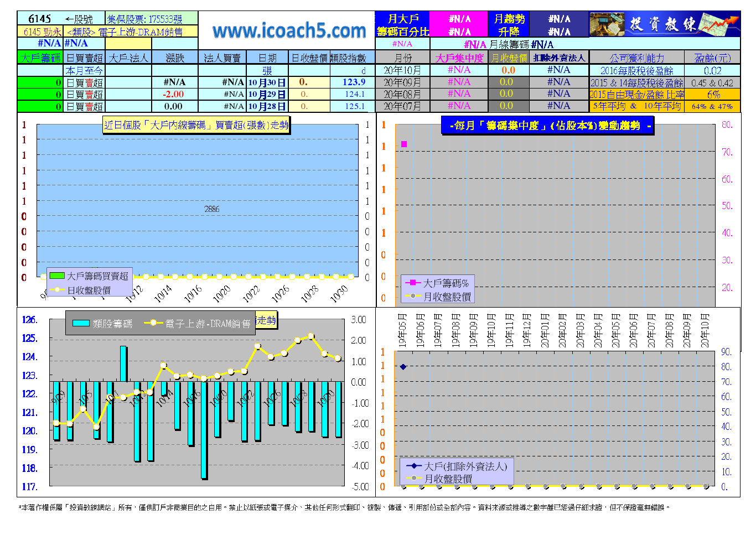756x535 pixels.
Task: Click the magenta 大戶籌碼% legend marker
Action: point(413,283)
